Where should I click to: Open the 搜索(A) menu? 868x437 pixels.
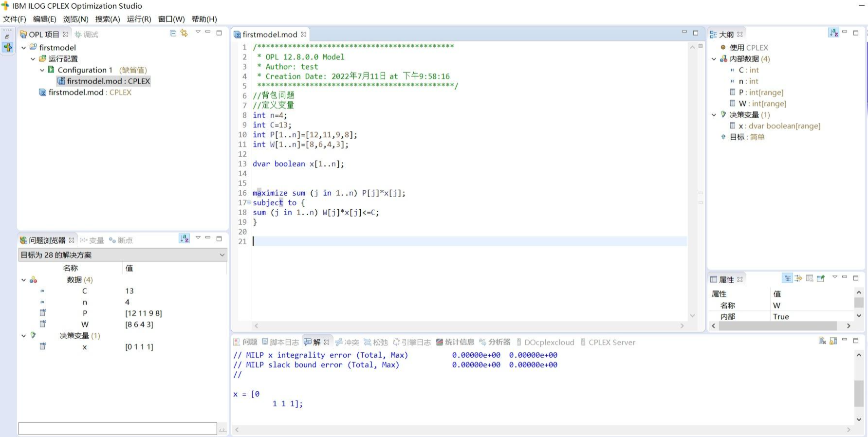[108, 19]
